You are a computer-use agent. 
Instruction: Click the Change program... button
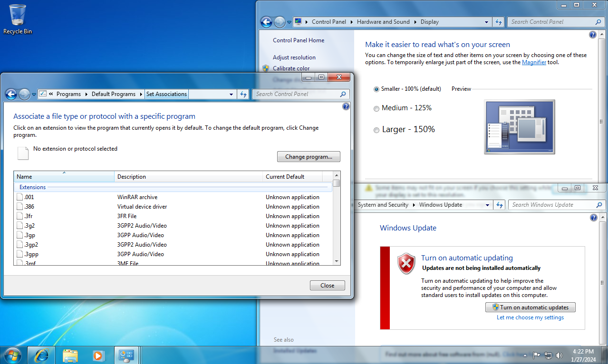tap(309, 157)
